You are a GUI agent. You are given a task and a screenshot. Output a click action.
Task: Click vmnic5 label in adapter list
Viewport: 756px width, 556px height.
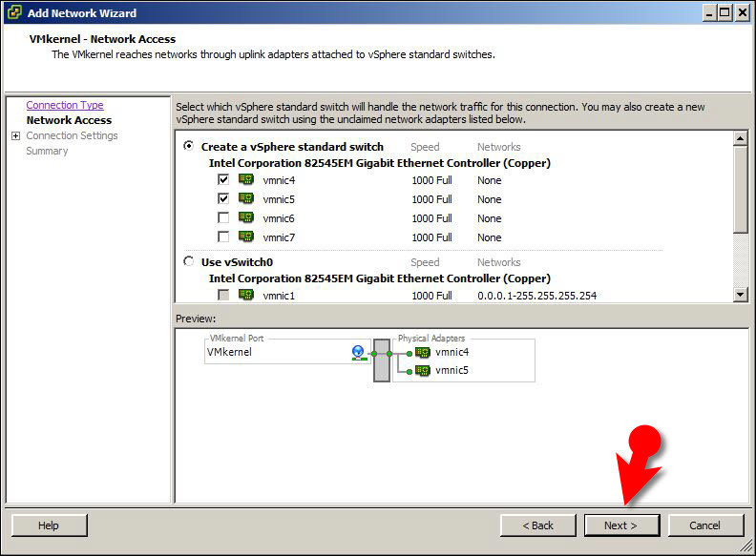279,199
